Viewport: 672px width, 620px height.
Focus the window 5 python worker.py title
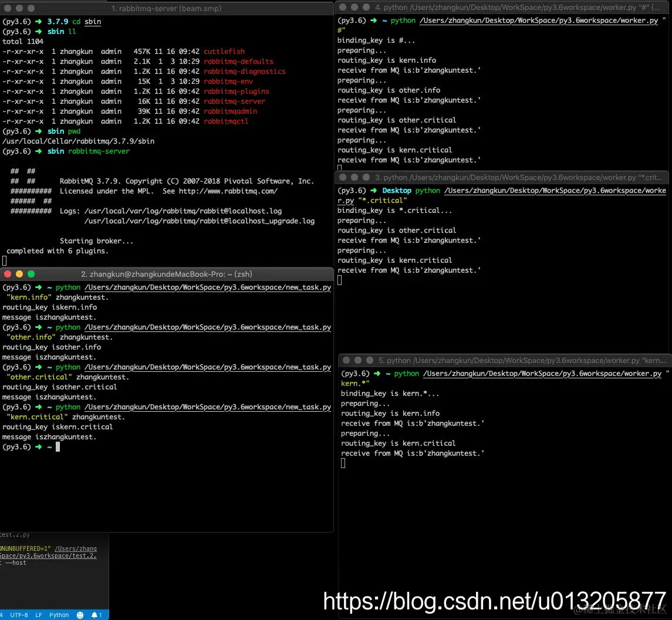(522, 360)
